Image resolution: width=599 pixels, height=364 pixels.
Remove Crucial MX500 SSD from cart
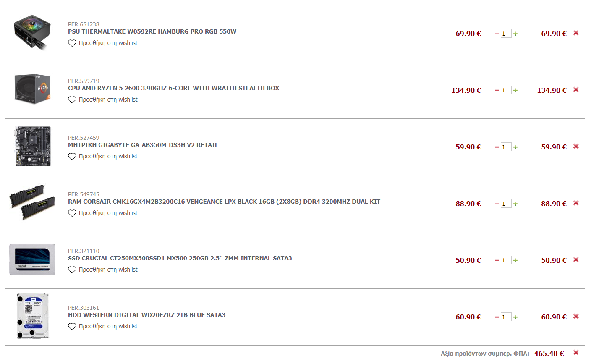click(x=576, y=260)
